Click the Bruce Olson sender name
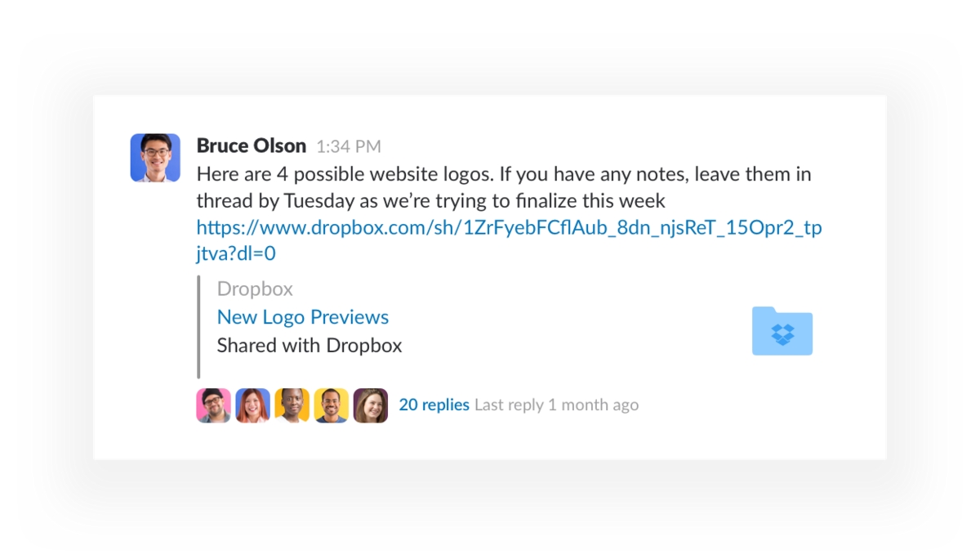 252,146
